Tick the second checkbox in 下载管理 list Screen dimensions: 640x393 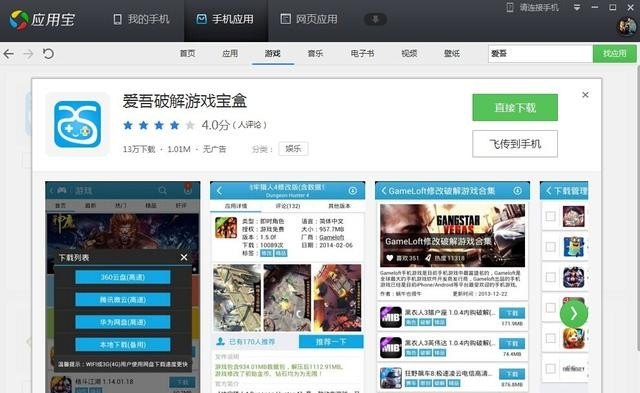550,246
